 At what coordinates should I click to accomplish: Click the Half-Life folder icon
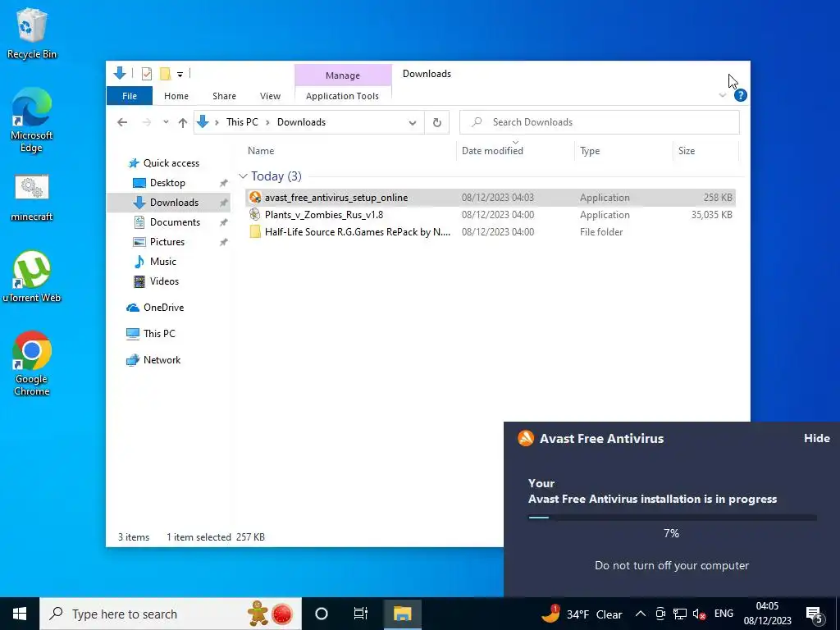point(255,232)
